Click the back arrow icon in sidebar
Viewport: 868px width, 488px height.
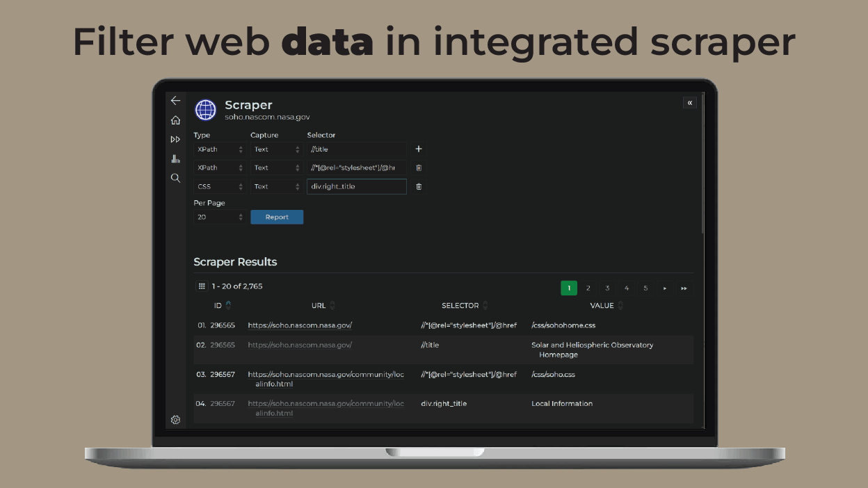tap(175, 101)
